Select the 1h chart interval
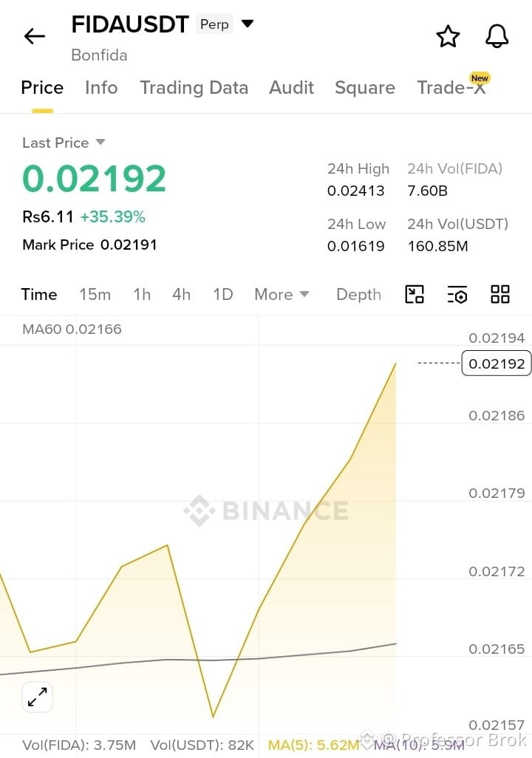Viewport: 532px width, 758px height. point(142,294)
